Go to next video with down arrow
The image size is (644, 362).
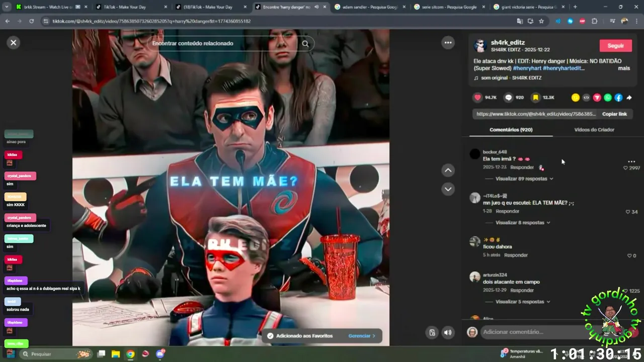(x=448, y=189)
